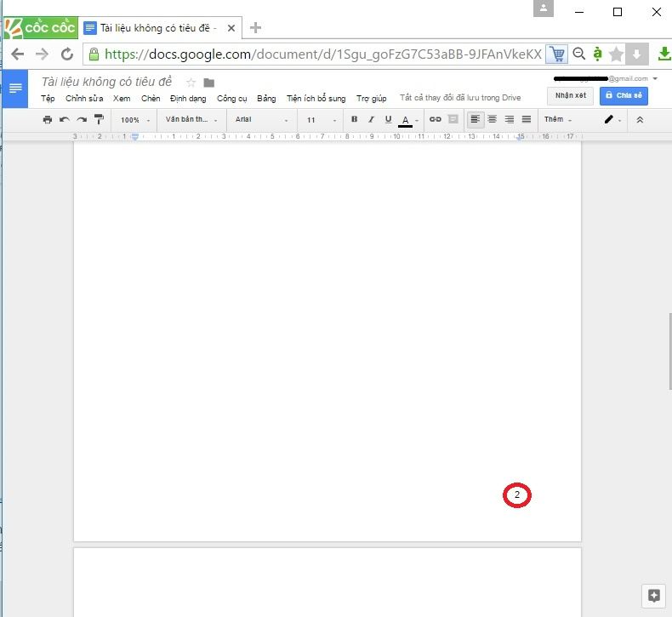This screenshot has width=672, height=617.
Task: Add a comment using the comment icon
Action: pos(453,119)
